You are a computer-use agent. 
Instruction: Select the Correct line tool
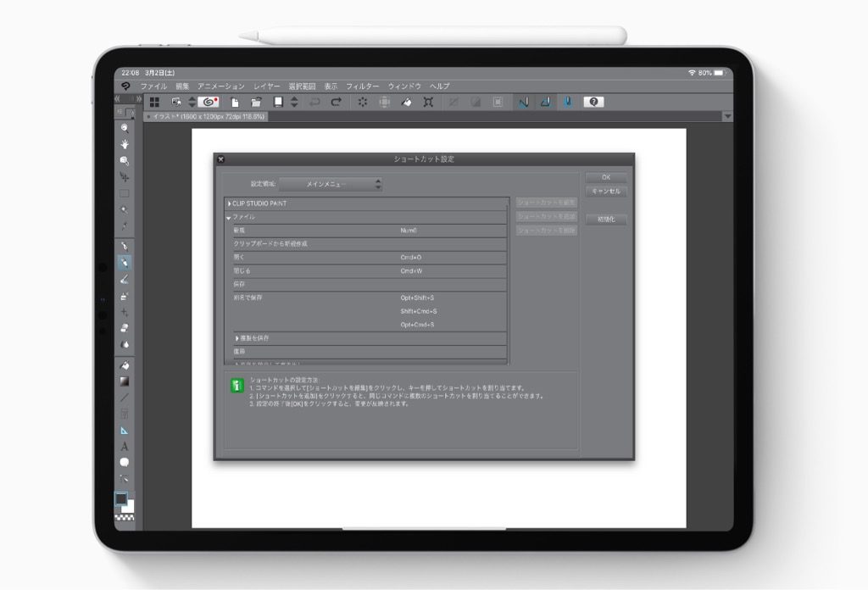[125, 479]
